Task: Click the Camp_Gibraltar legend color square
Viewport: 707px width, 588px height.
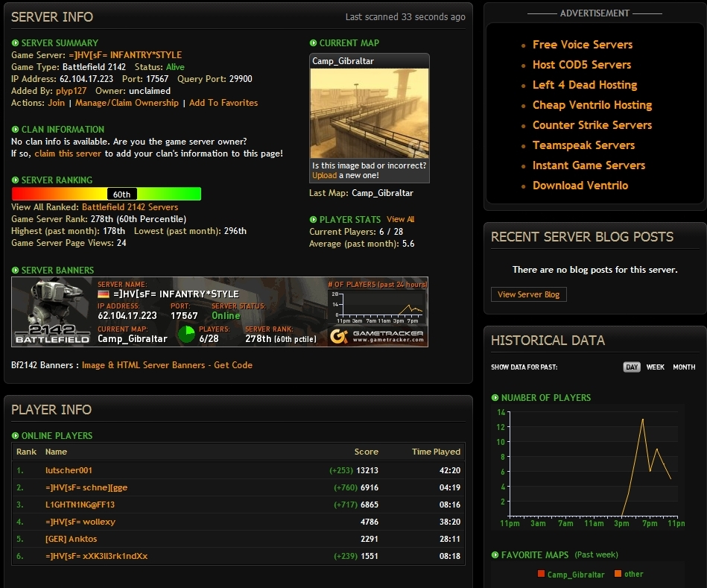Action: 541,574
